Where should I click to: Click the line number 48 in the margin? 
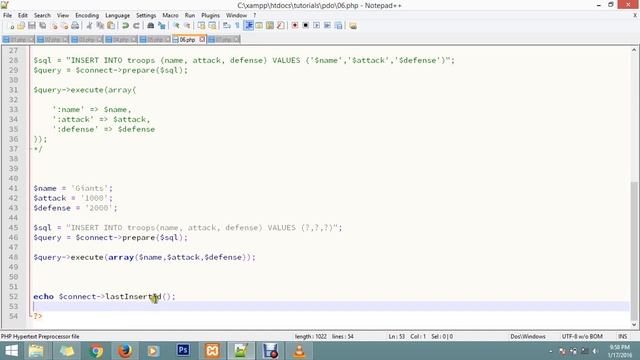click(x=13, y=257)
